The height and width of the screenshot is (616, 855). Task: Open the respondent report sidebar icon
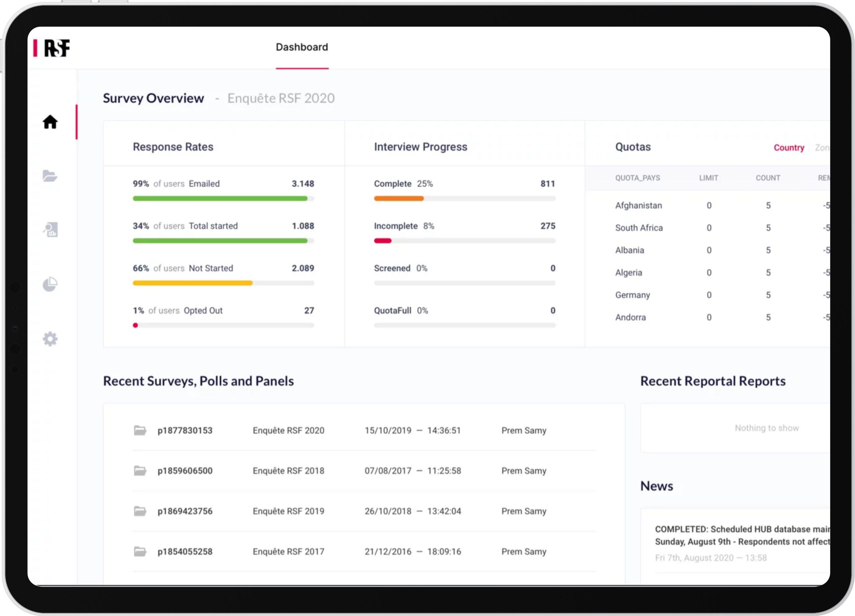click(50, 229)
